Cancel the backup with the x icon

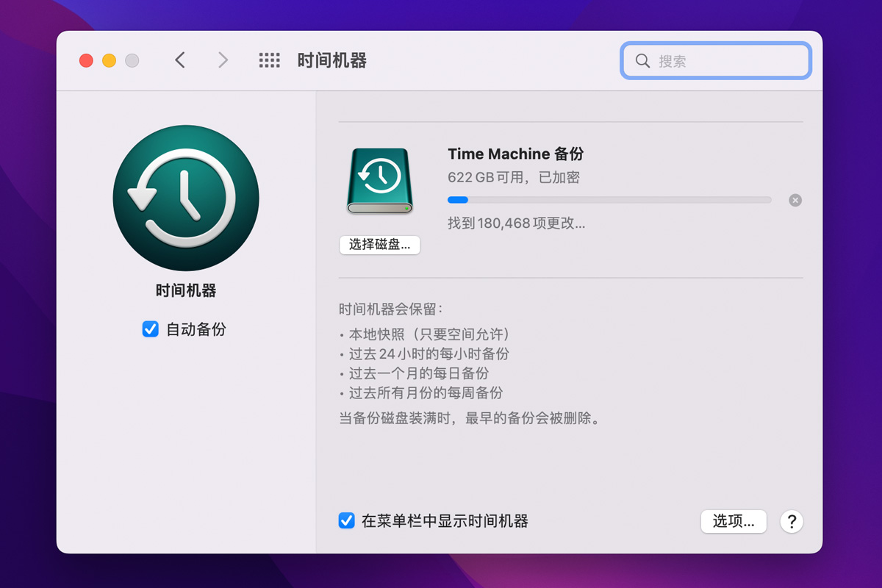click(795, 200)
